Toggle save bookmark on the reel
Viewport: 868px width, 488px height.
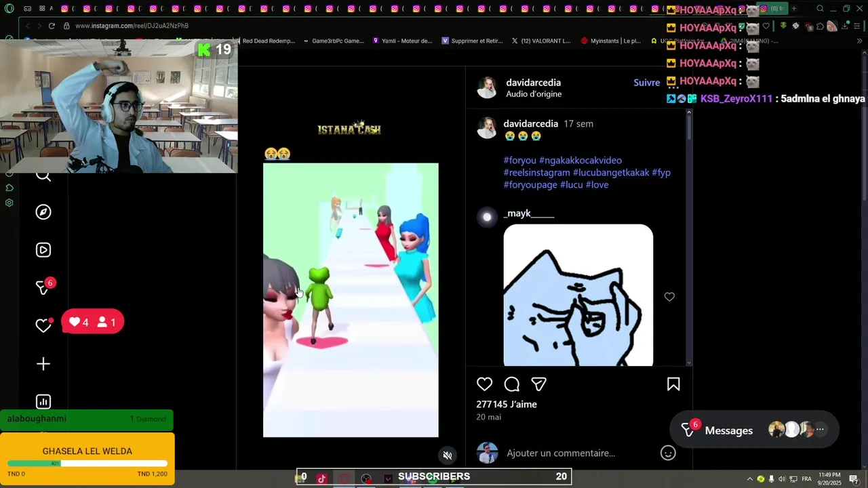coord(673,384)
